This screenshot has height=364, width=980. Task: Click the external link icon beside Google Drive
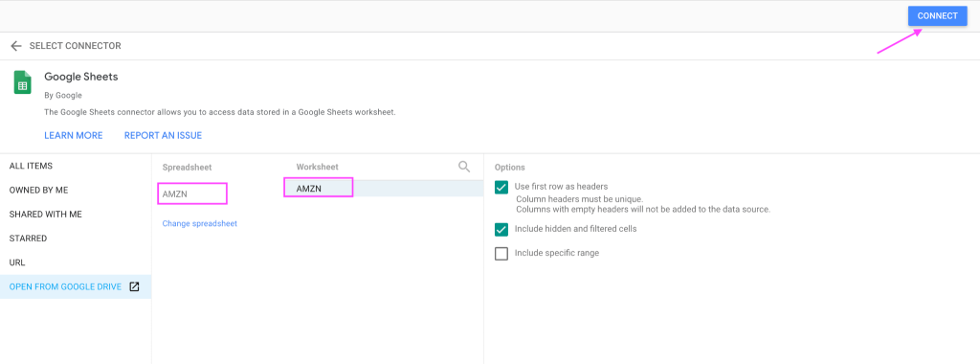tap(134, 286)
